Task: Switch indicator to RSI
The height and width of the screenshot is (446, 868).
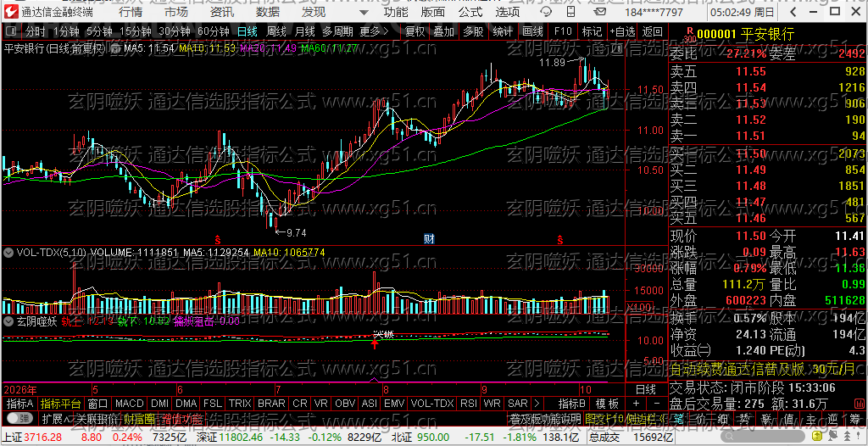Action: tap(468, 404)
